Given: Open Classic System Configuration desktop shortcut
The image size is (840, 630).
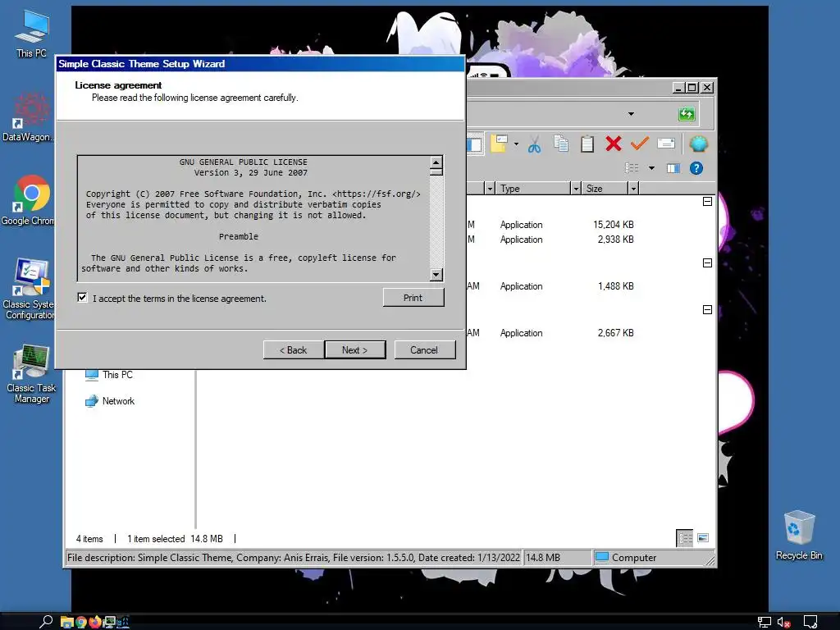Looking at the screenshot, I should [29, 289].
